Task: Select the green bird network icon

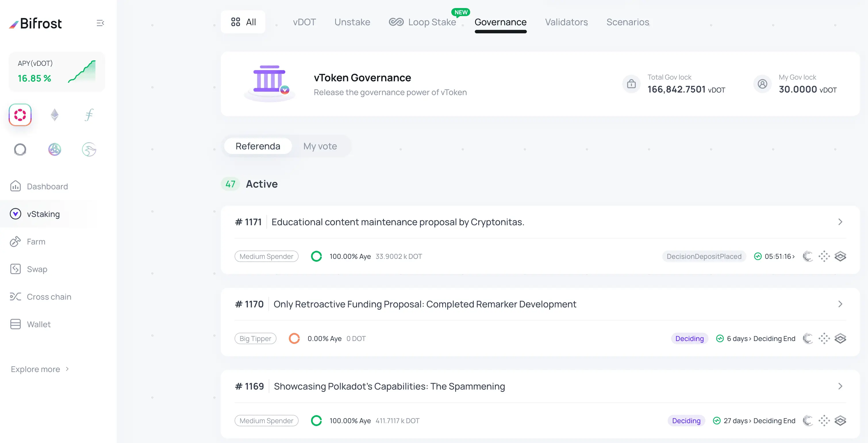Action: coord(89,149)
